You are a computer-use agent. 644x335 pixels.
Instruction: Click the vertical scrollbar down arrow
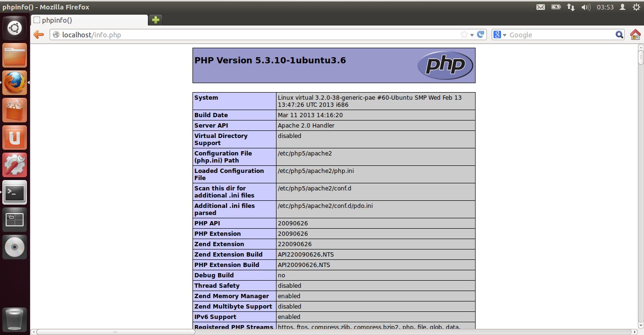click(x=641, y=326)
